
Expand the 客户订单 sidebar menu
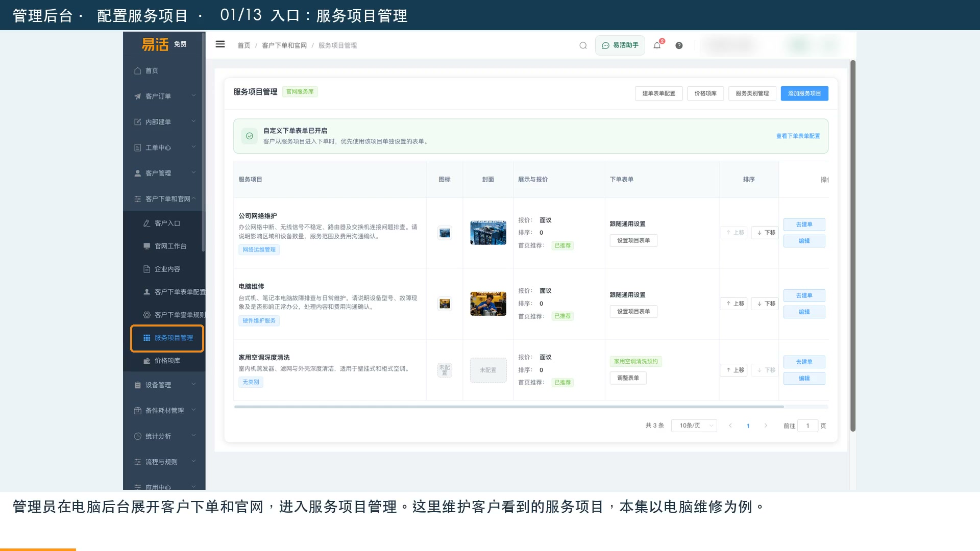[x=164, y=96]
